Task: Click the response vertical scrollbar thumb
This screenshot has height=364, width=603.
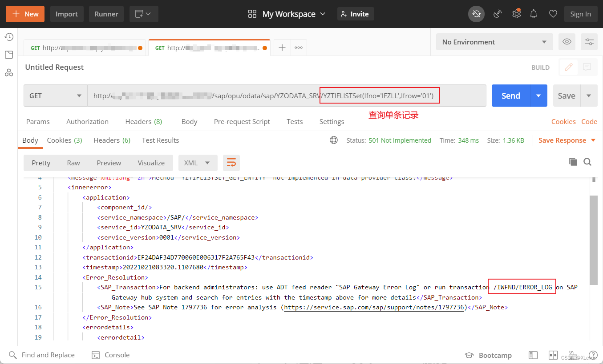Action: tap(593, 240)
